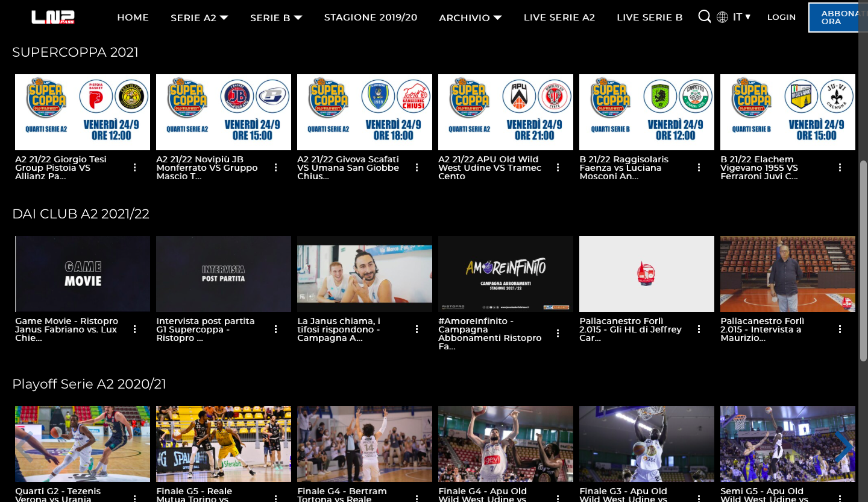Open options menu for Novipiù JB Monferrato video
The height and width of the screenshot is (502, 868).
pyautogui.click(x=275, y=168)
